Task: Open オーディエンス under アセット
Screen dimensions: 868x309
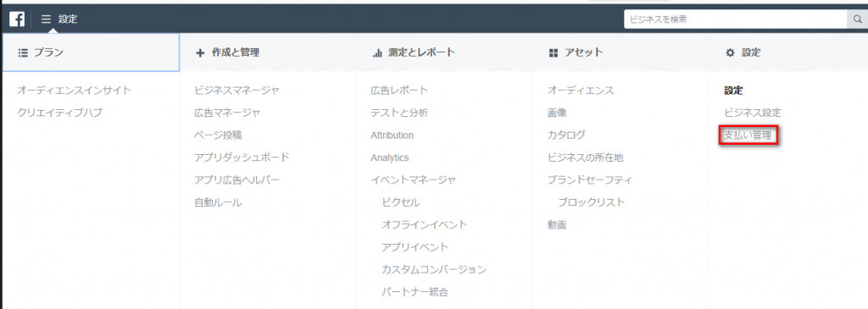Action: coord(581,90)
